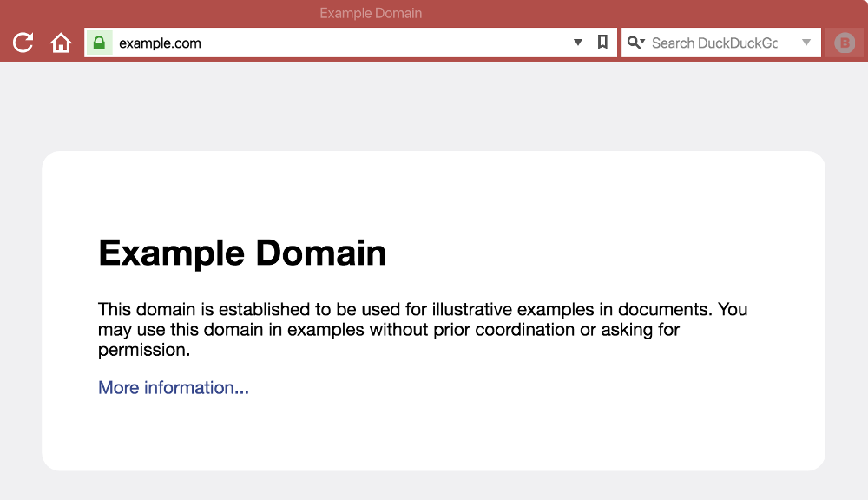868x500 pixels.
Task: Bookmark the page using the flag icon
Action: 602,42
